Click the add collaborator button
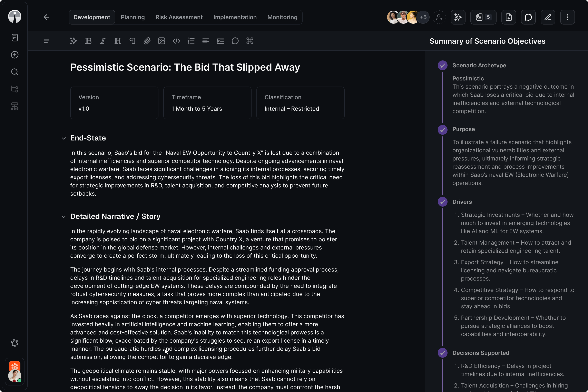Image resolution: width=588 pixels, height=392 pixels. 439,17
